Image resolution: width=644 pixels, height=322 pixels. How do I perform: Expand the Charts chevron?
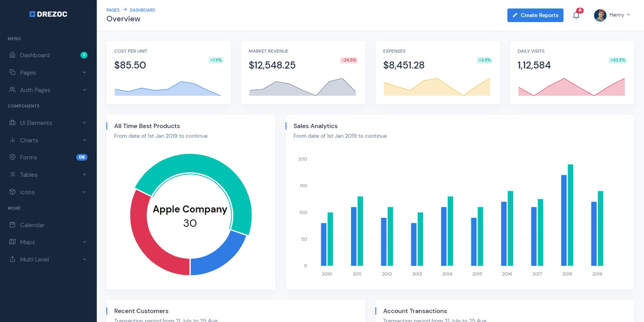[x=85, y=140]
